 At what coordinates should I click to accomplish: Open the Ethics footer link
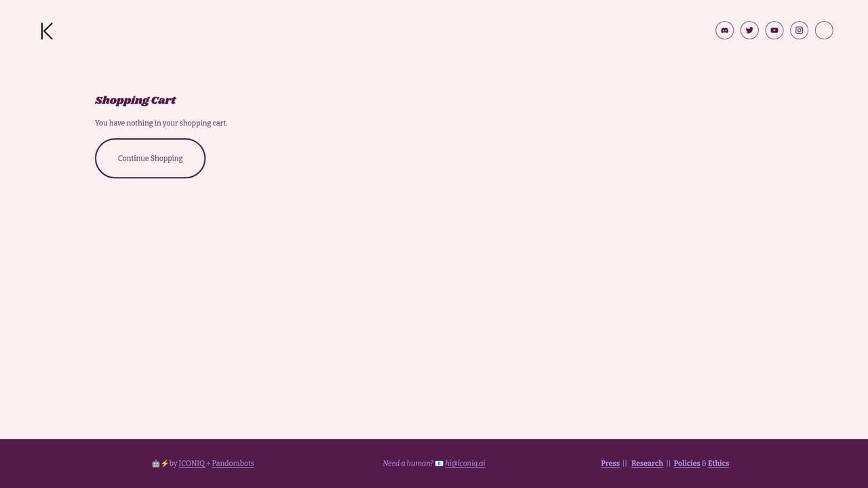718,464
